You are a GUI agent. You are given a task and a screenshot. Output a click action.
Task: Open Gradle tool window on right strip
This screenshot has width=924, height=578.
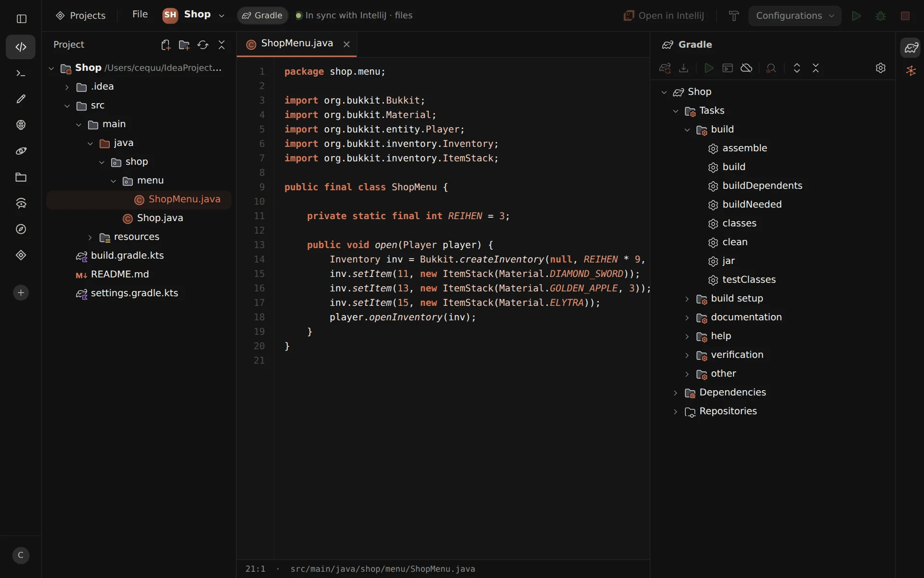coord(911,47)
